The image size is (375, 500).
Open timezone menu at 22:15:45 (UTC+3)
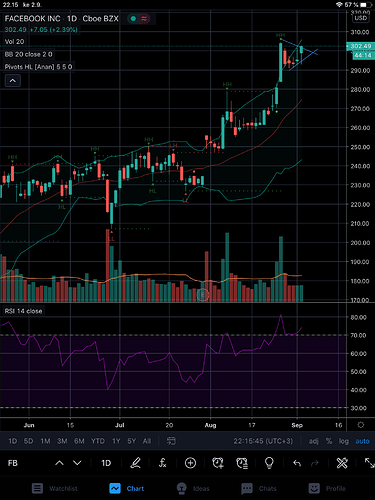click(263, 441)
